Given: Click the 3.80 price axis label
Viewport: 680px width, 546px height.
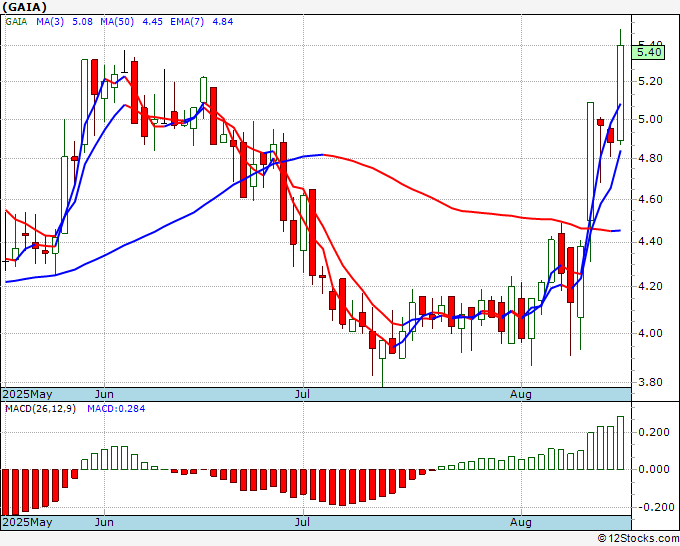Looking at the screenshot, I should (651, 383).
